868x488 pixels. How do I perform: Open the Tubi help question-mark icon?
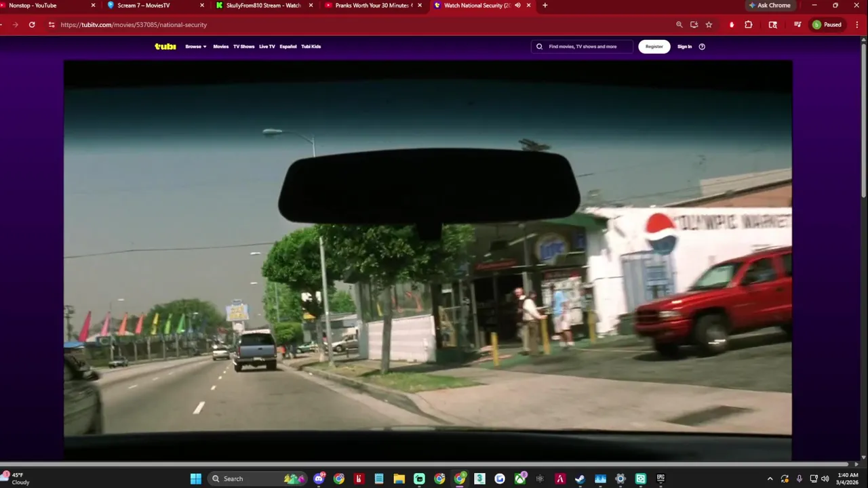pos(702,47)
